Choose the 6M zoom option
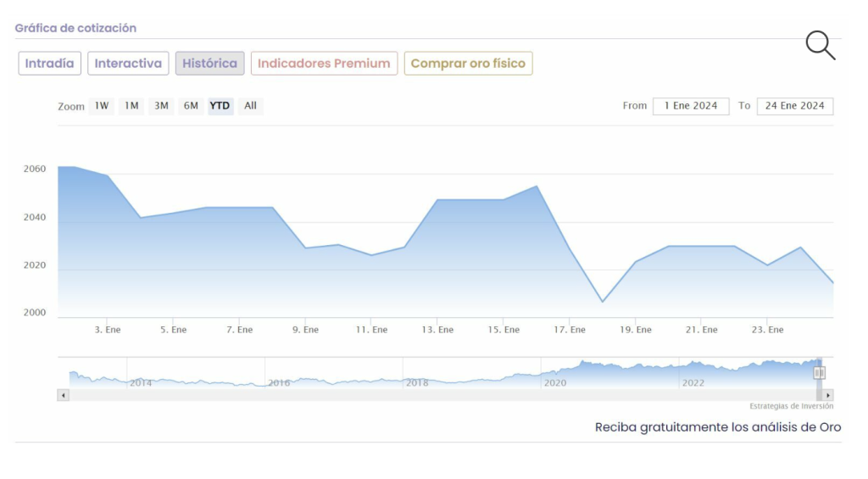 [x=191, y=106]
